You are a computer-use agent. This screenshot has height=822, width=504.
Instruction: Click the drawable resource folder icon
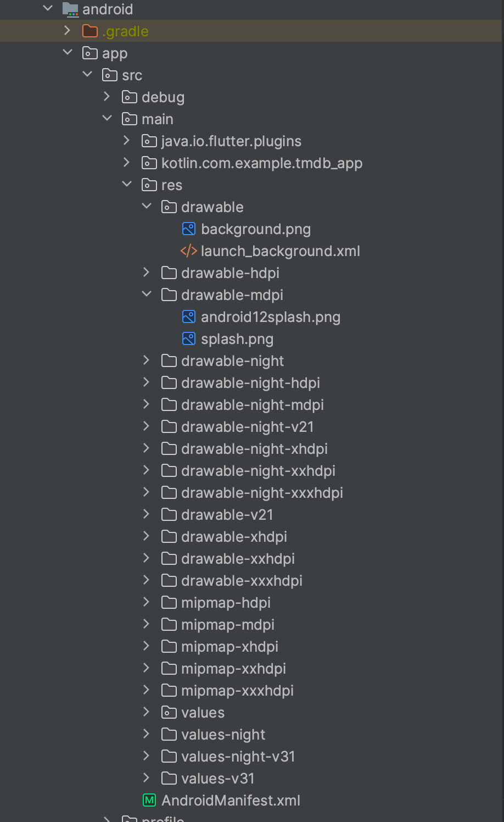click(169, 207)
